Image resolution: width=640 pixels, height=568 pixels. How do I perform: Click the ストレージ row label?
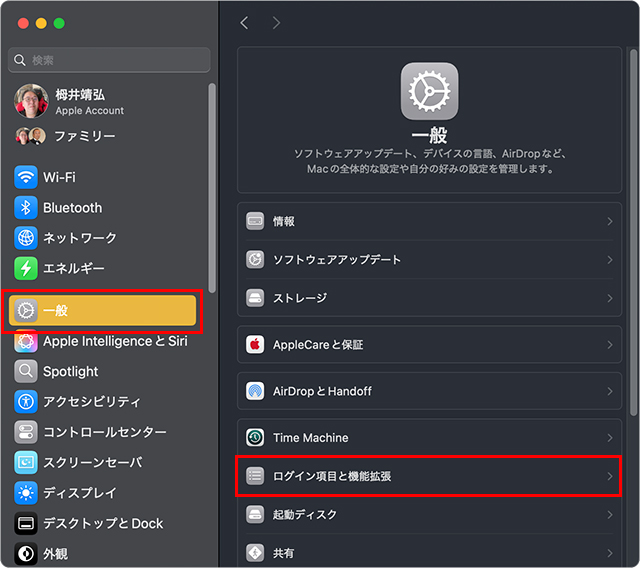(x=300, y=298)
